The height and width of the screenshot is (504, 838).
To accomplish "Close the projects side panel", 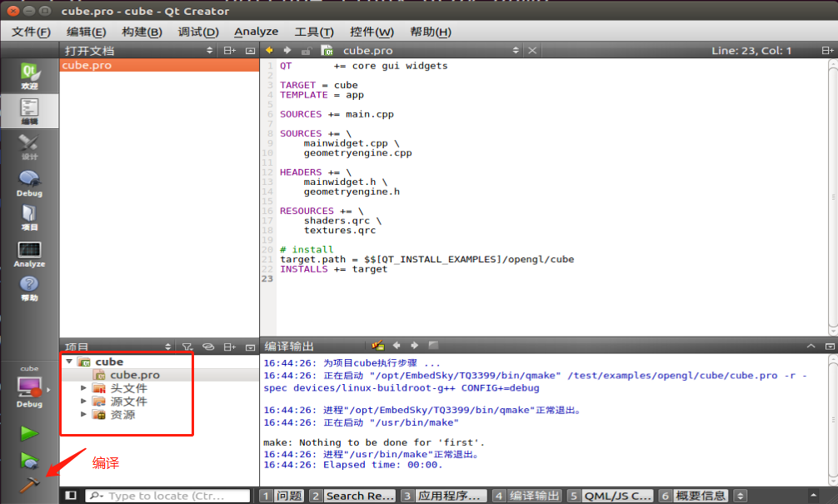I will pyautogui.click(x=250, y=347).
